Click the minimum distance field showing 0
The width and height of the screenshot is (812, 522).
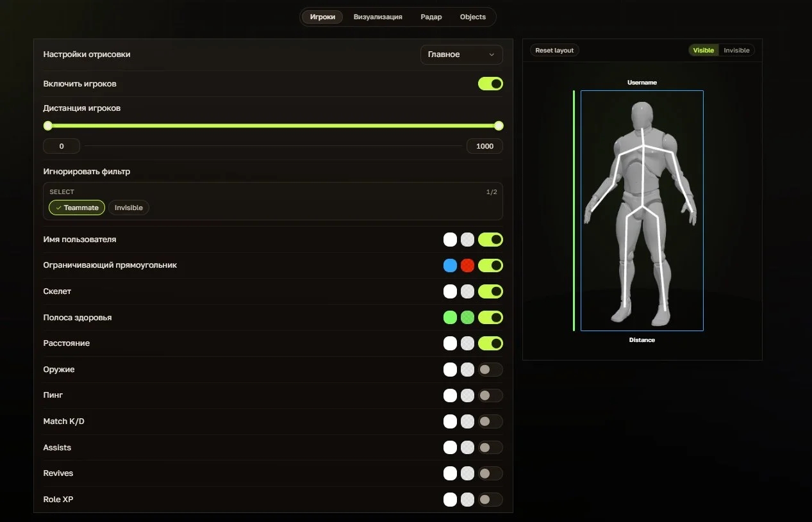(x=62, y=146)
